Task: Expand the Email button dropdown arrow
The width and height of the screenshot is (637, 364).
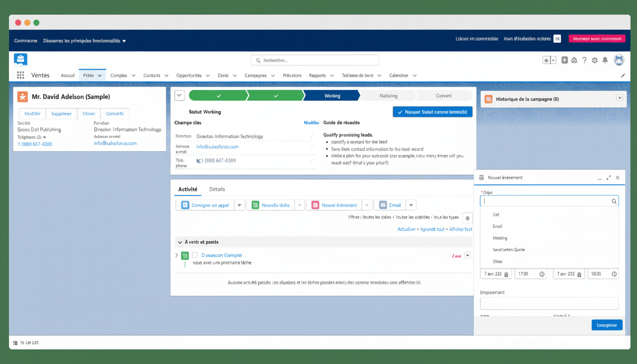Action: [x=410, y=205]
